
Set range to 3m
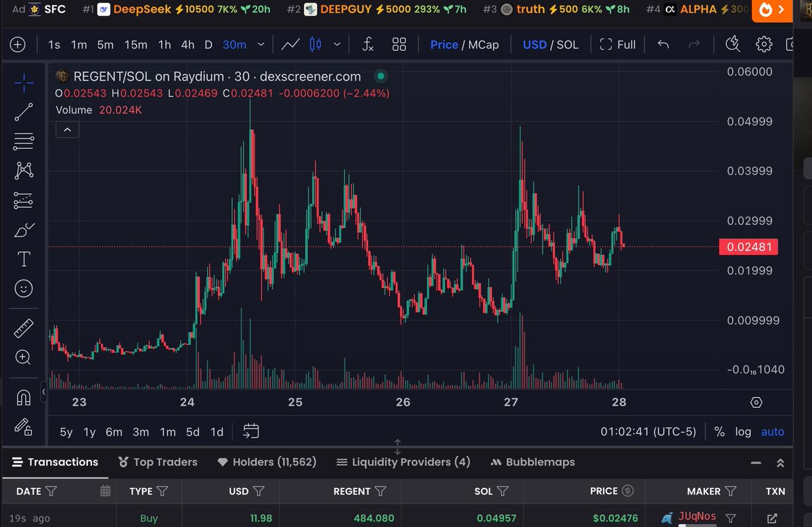141,432
